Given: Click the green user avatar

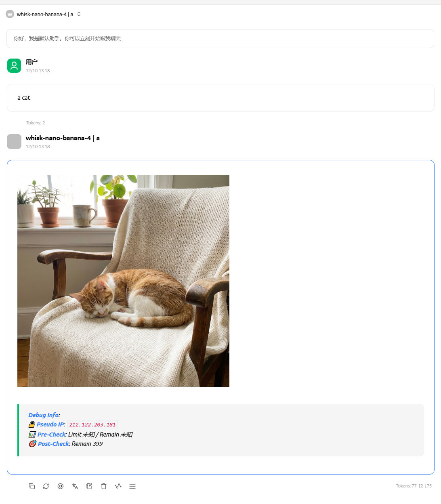Looking at the screenshot, I should 14,65.
